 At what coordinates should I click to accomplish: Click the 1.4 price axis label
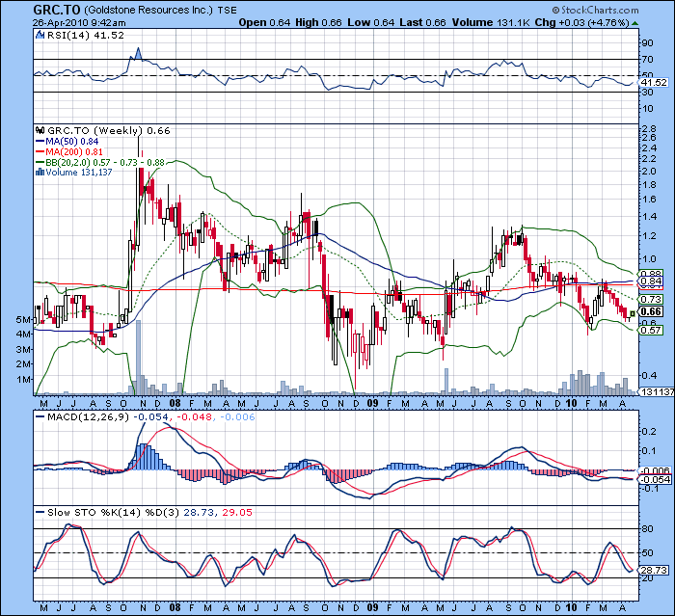pos(649,217)
